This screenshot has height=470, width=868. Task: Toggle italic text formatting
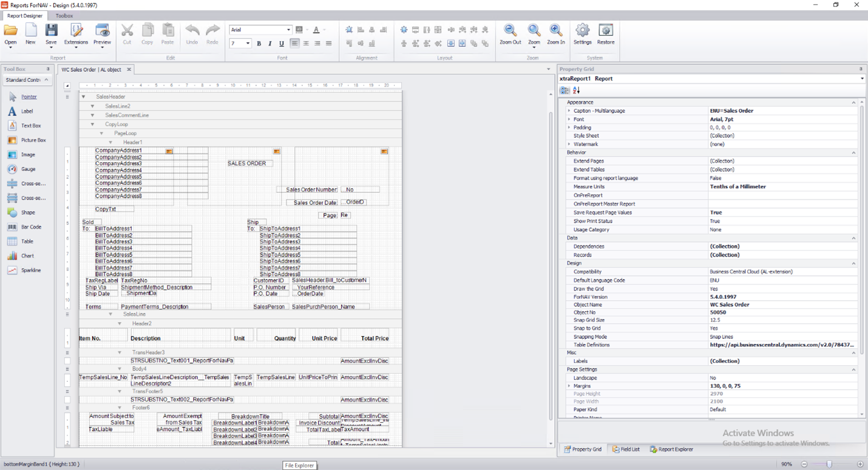pos(269,43)
